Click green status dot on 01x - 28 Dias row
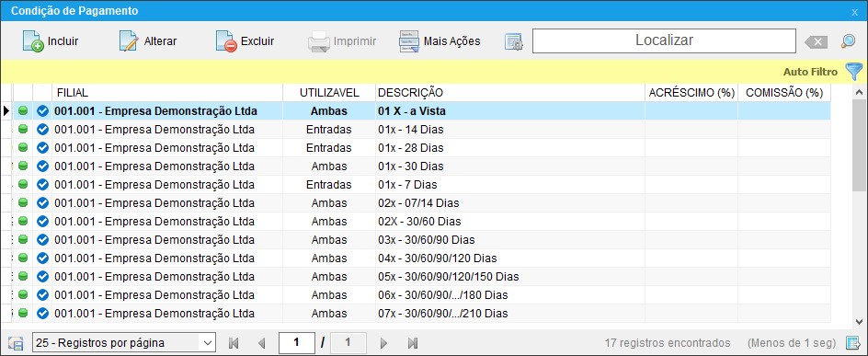Viewport: 868px width, 356px height. (x=23, y=147)
